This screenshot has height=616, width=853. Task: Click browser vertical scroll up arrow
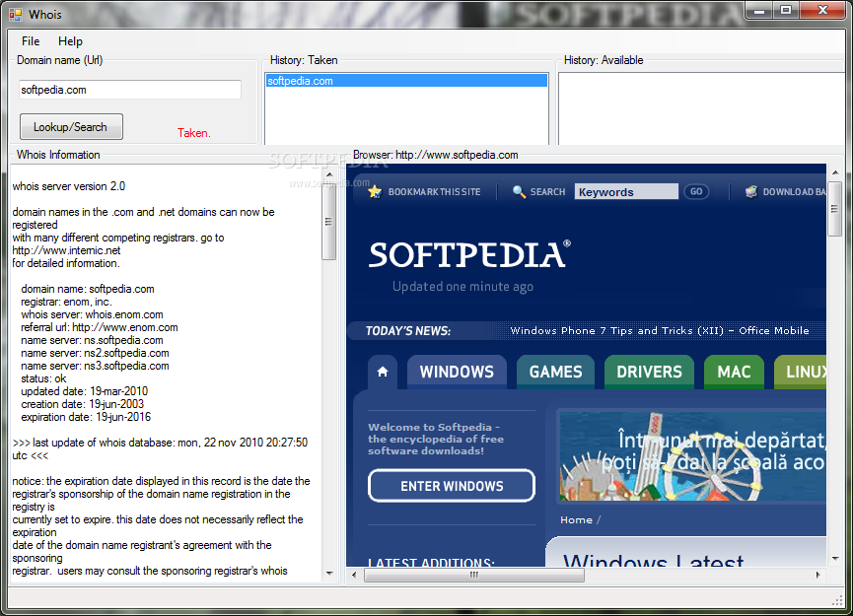pos(835,171)
